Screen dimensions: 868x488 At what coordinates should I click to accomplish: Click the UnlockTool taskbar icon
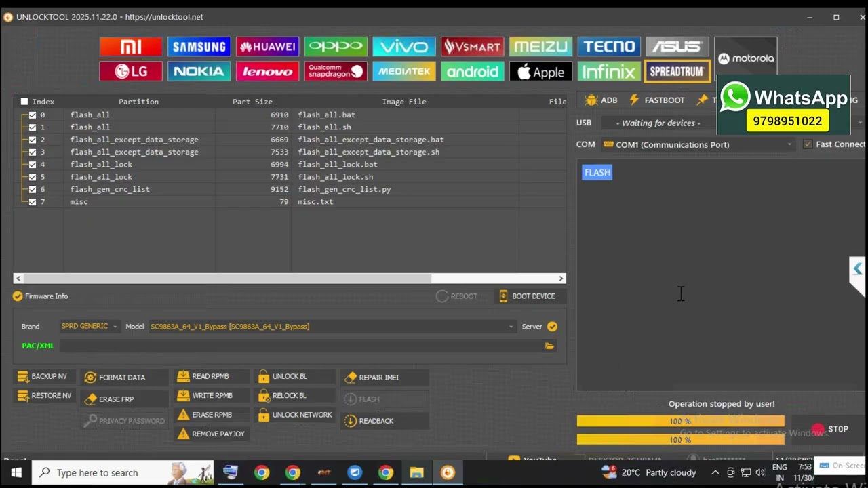[448, 472]
